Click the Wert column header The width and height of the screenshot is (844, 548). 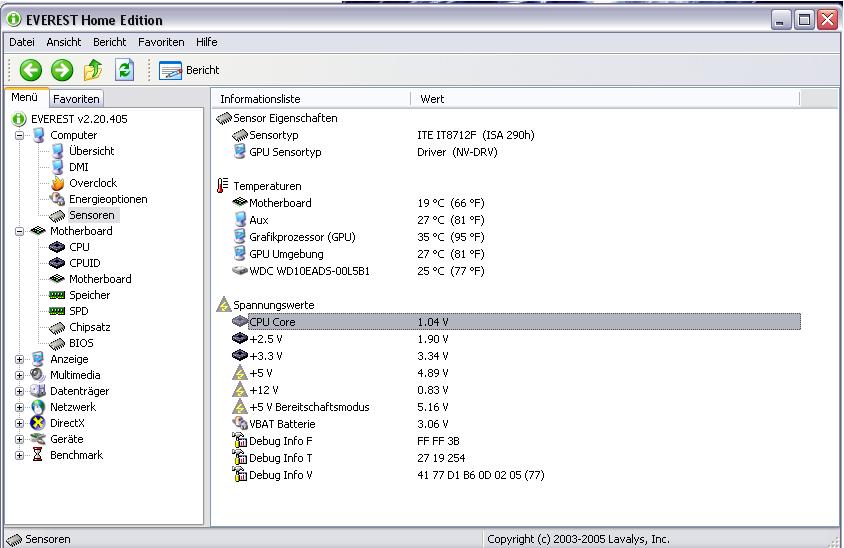[x=606, y=99]
